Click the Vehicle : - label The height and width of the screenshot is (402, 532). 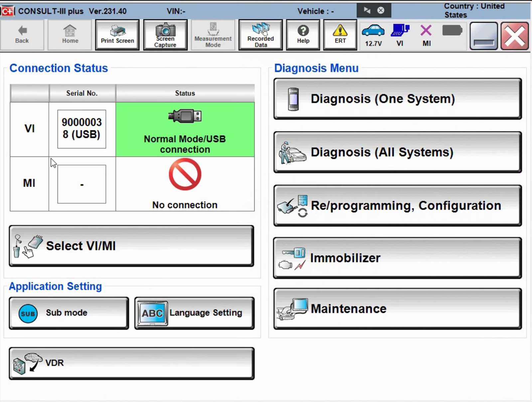pos(316,11)
